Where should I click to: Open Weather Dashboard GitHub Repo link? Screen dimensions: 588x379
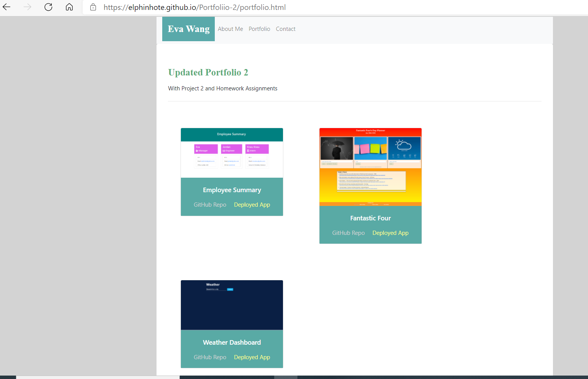(210, 357)
